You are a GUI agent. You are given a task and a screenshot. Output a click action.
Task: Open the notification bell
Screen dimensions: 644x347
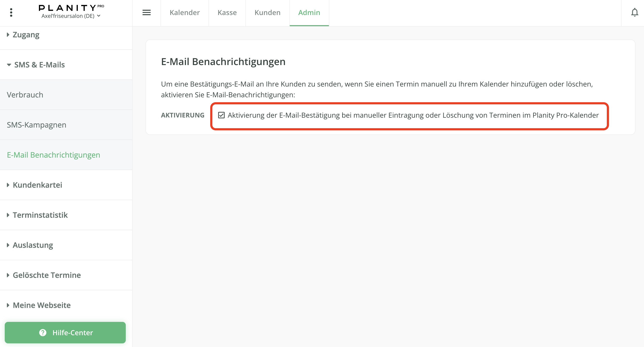pos(634,12)
